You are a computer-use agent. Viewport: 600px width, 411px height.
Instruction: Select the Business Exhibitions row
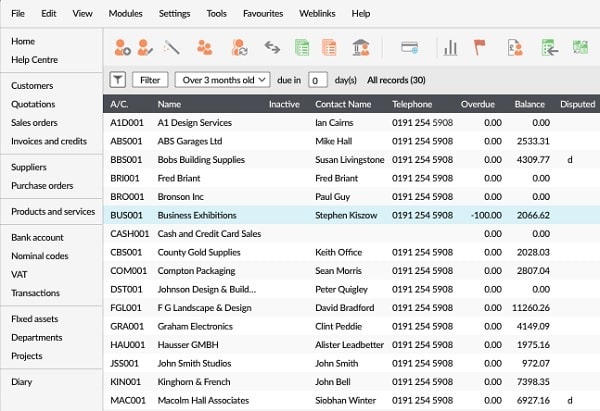pyautogui.click(x=351, y=215)
